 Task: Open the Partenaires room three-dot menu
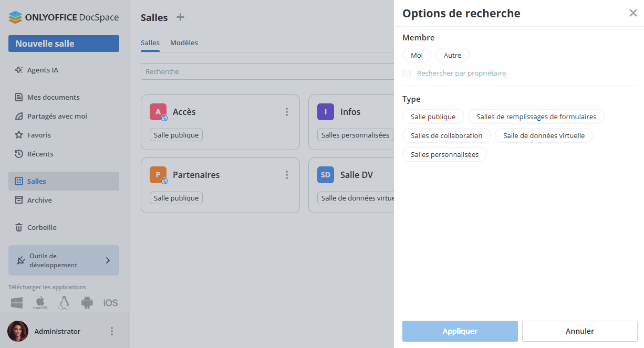(x=287, y=175)
